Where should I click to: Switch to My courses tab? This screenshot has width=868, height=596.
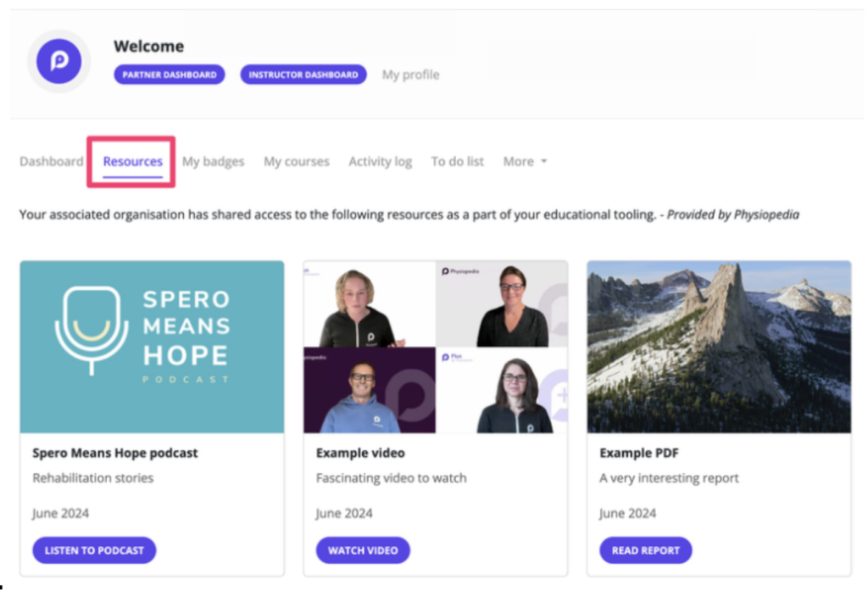click(x=297, y=161)
